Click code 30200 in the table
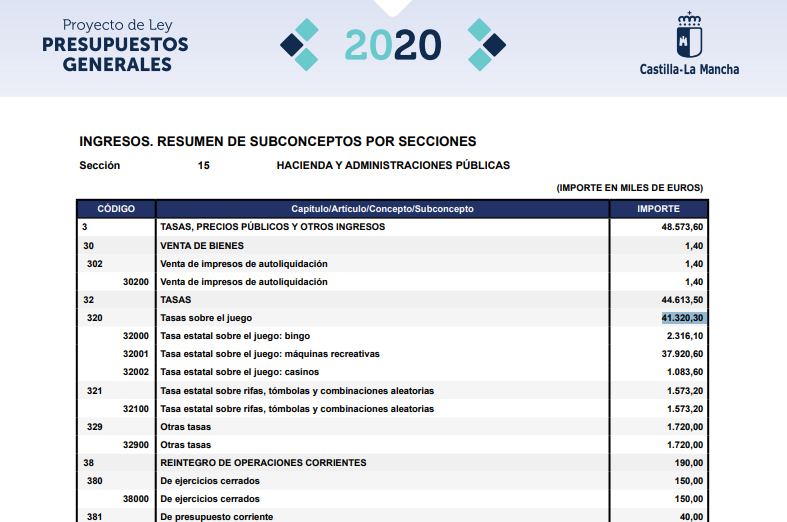Screen dimensions: 787x522 click(136, 282)
